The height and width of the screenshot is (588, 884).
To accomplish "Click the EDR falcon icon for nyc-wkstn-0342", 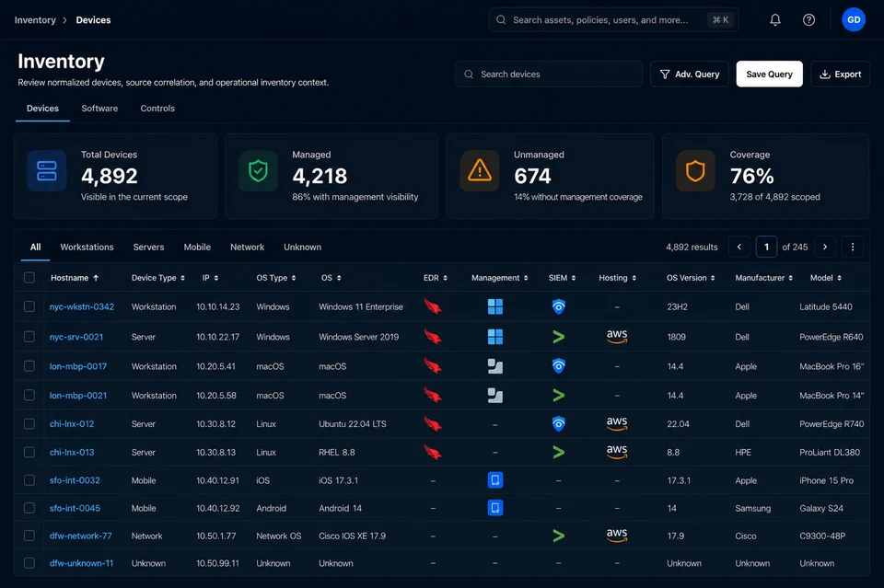I will pos(433,307).
